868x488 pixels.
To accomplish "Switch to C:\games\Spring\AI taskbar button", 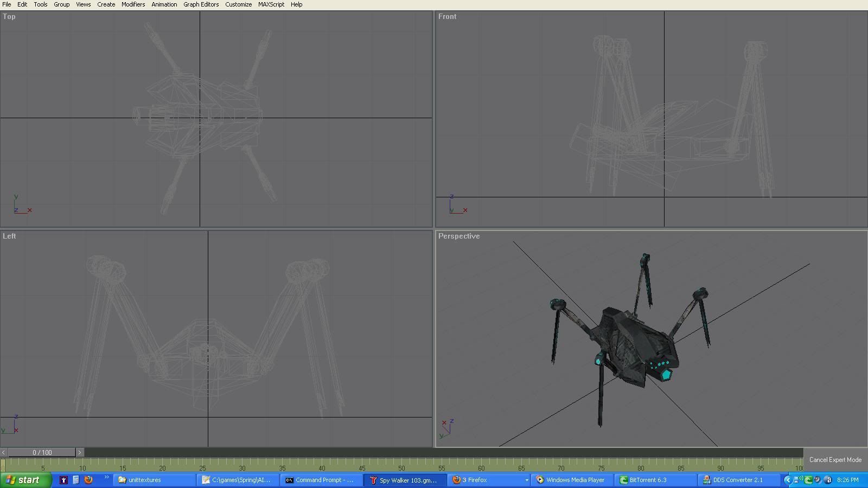I will tap(239, 480).
